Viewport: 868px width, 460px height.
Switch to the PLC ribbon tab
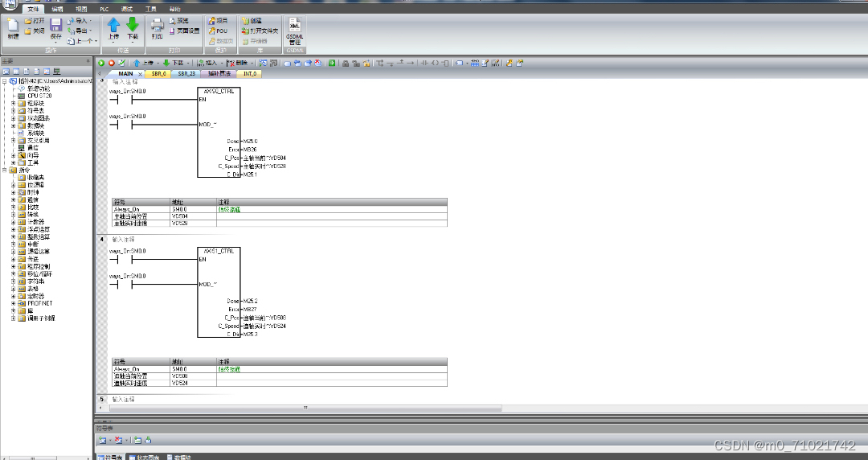tap(104, 9)
